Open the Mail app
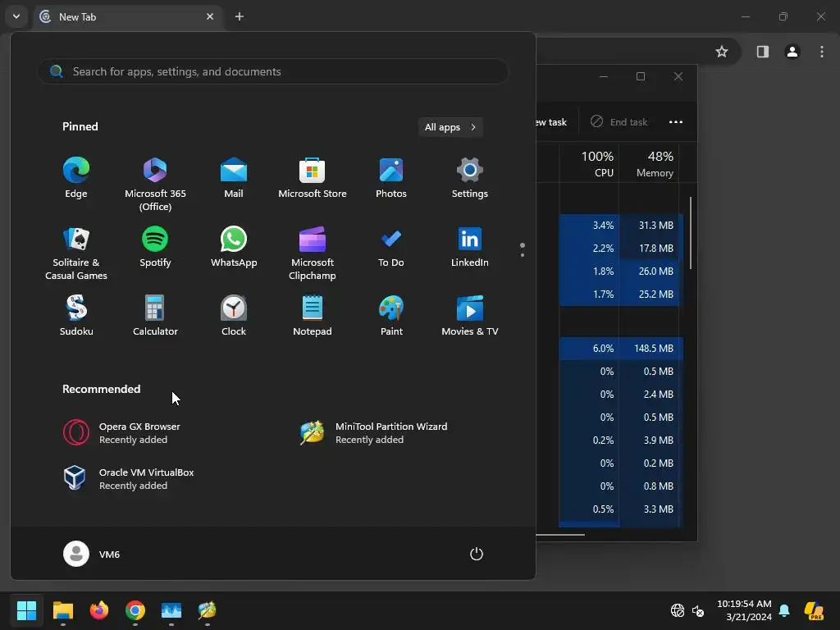This screenshot has width=840, height=630. pos(234,178)
